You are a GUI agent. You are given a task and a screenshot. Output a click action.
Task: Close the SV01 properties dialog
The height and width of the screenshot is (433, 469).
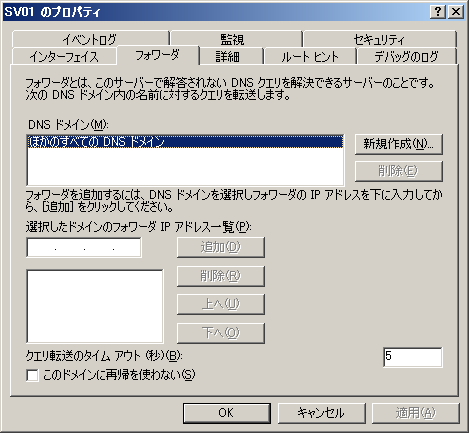click(456, 12)
